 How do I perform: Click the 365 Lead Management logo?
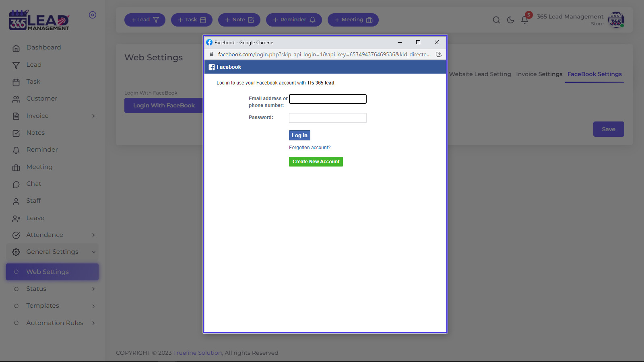tap(39, 20)
